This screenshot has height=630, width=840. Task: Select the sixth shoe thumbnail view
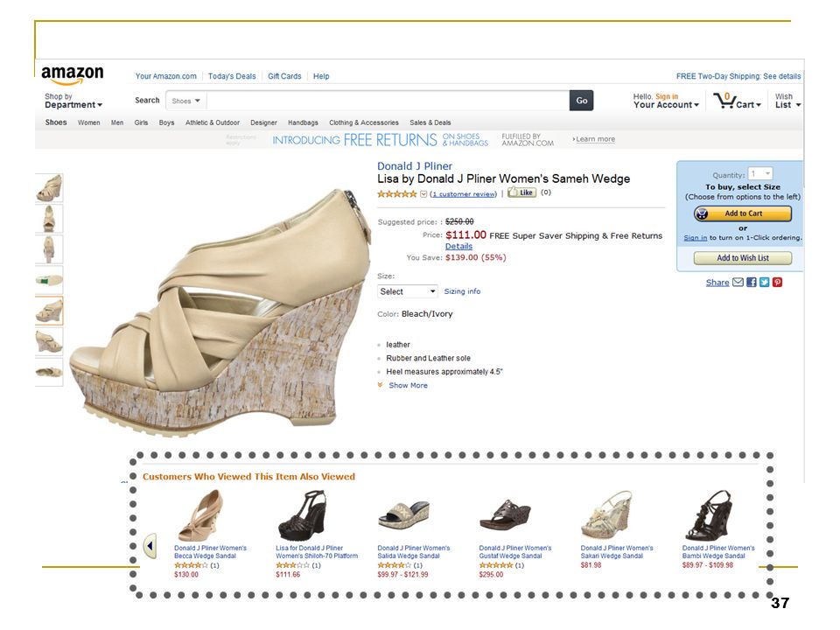[49, 342]
